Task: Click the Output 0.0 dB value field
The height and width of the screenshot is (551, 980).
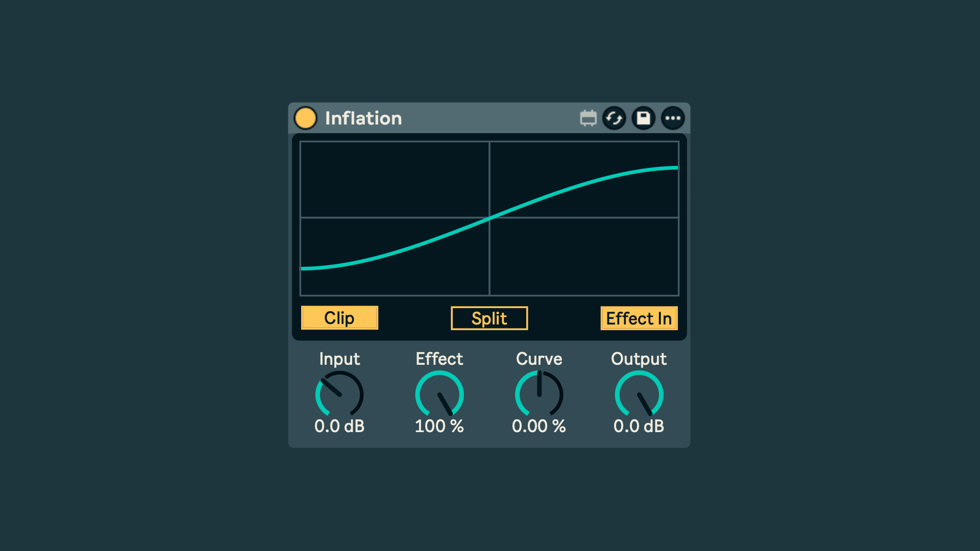Action: (639, 426)
